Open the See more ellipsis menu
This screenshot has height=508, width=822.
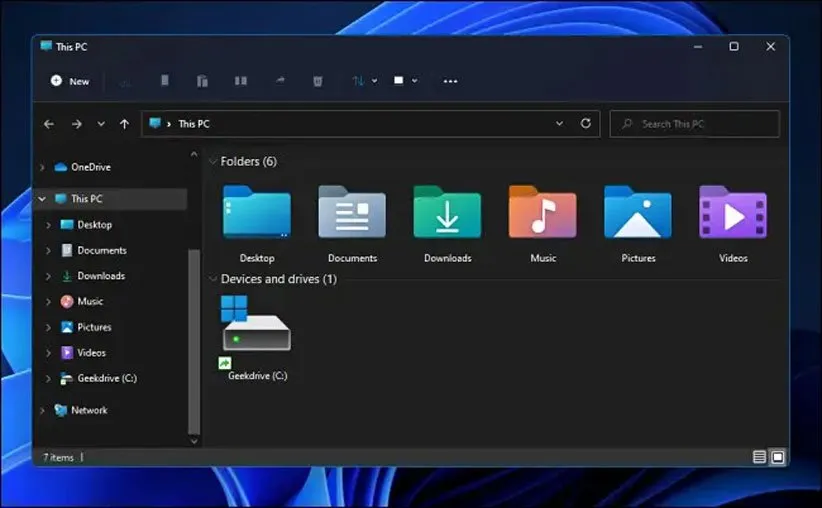(450, 81)
